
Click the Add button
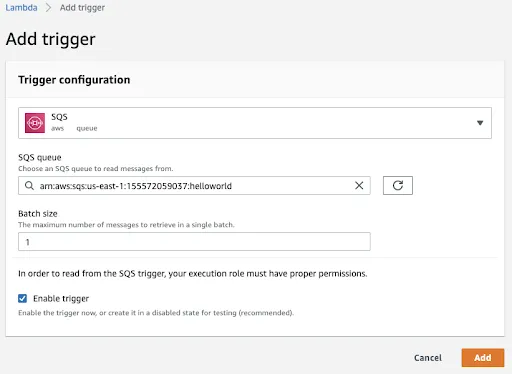pyautogui.click(x=483, y=358)
